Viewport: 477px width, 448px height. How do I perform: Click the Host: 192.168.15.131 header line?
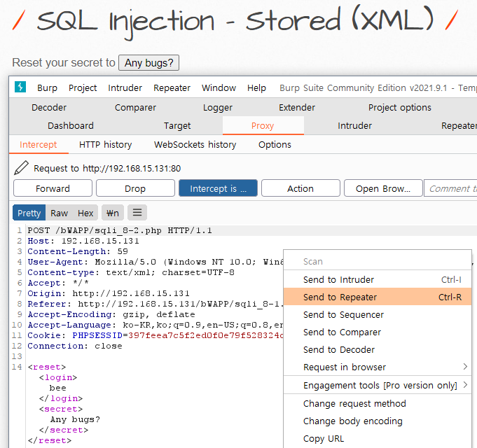[x=83, y=241]
